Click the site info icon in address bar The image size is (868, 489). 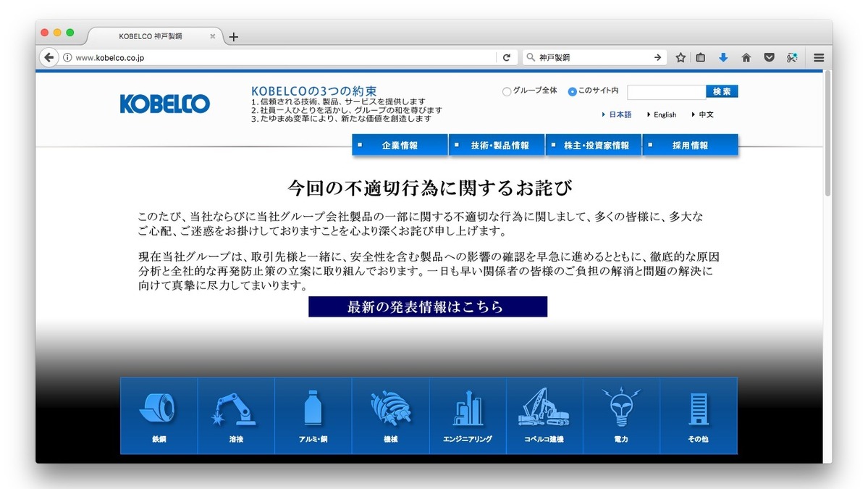tap(67, 58)
